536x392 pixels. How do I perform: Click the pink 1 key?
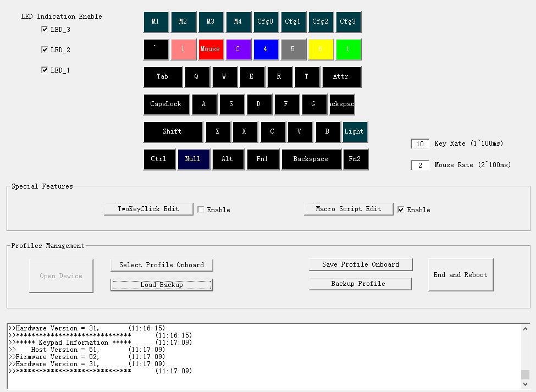click(x=184, y=49)
